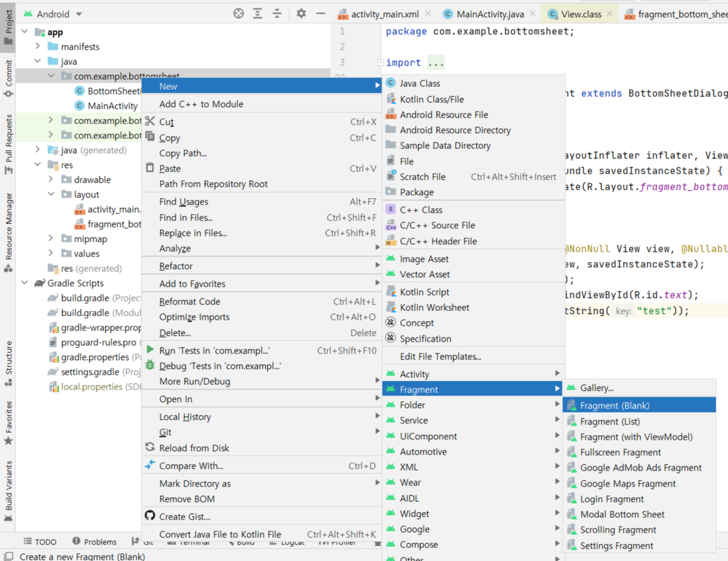Expand the manifests folder
Screen dimensions: 728x561
(38, 47)
